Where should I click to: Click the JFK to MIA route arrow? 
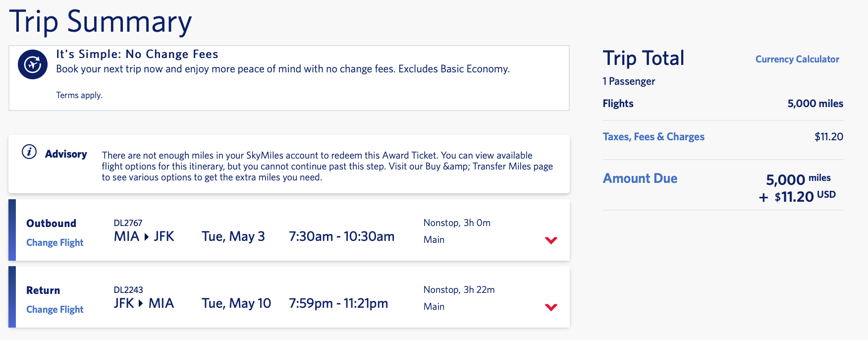point(141,304)
